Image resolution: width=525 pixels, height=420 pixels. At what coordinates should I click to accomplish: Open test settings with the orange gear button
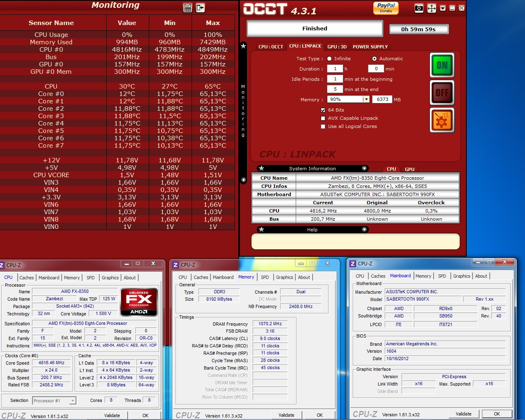click(x=442, y=120)
